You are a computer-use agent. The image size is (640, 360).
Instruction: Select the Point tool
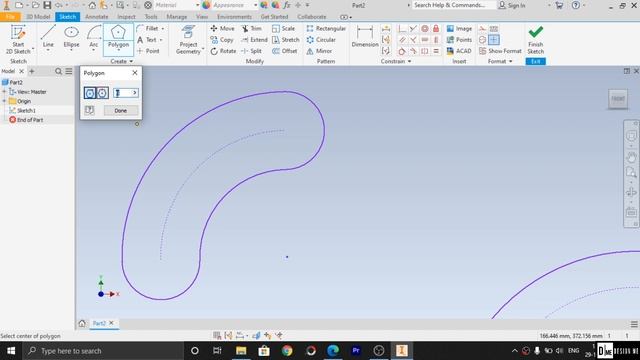[148, 51]
